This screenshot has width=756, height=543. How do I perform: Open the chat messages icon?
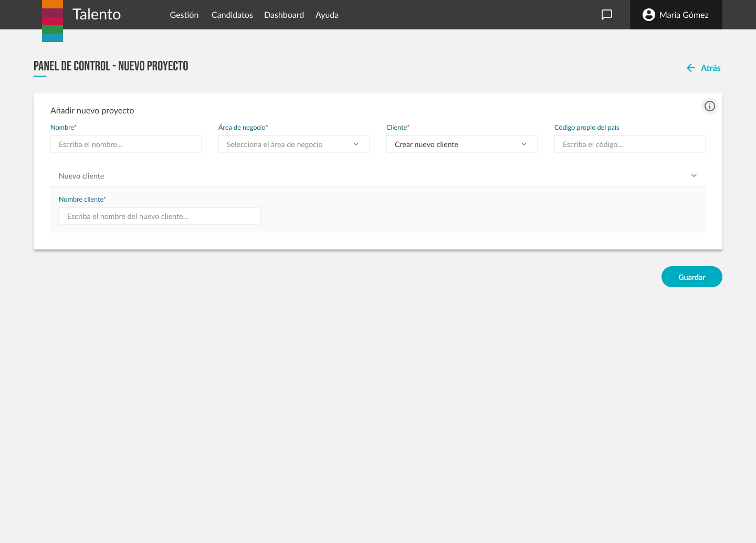pyautogui.click(x=606, y=15)
